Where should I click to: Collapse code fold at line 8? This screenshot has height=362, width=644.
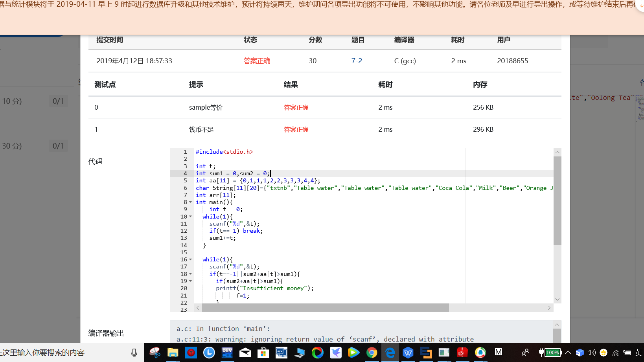pos(191,202)
